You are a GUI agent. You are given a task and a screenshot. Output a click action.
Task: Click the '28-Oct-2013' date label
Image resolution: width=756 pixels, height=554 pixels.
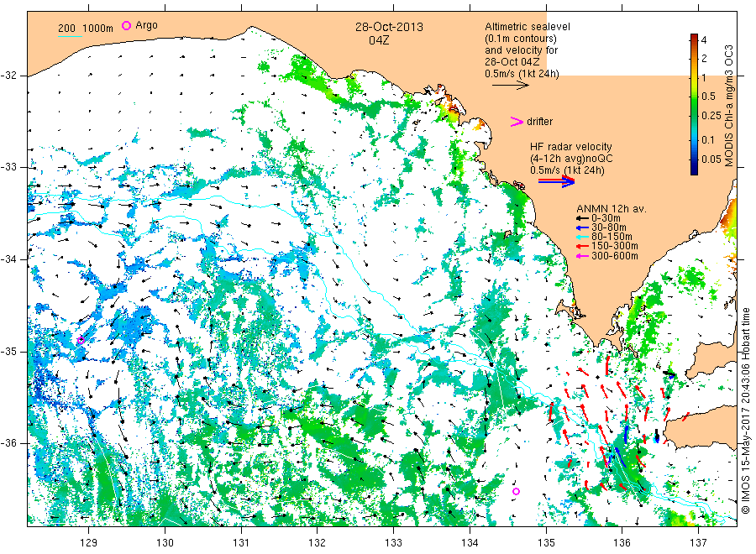(x=389, y=27)
